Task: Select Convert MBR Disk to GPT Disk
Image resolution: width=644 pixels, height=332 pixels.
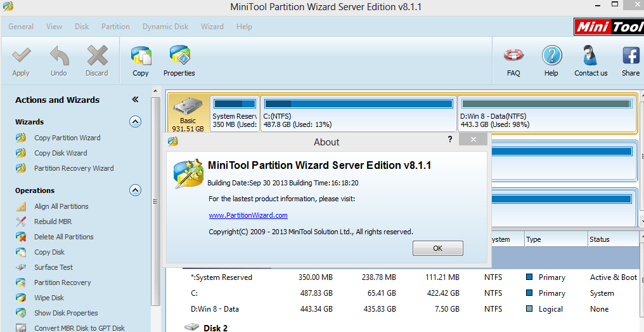Action: [x=79, y=328]
